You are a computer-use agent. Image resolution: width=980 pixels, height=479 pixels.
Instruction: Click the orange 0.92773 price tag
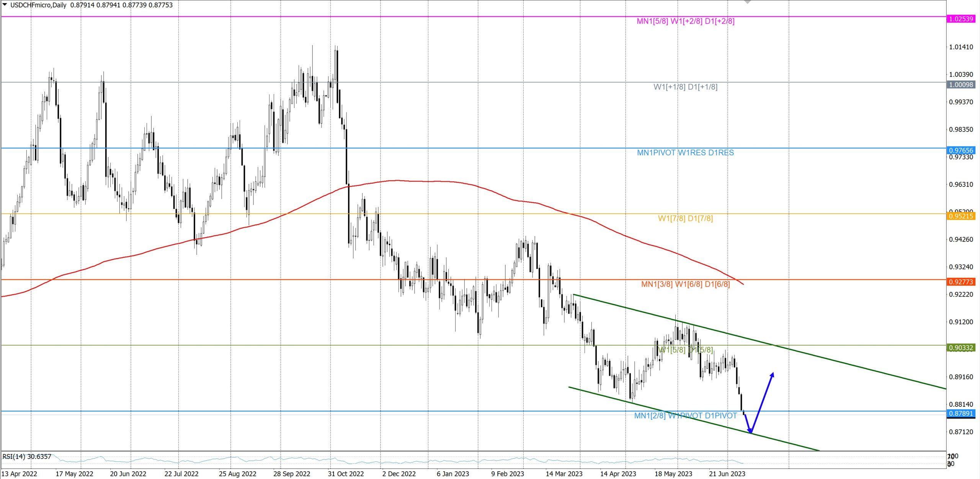coord(961,282)
